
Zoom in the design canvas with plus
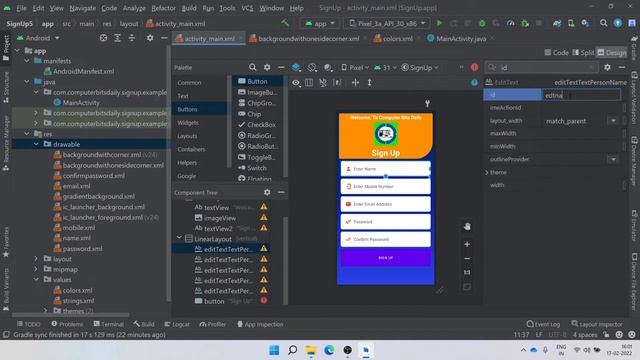click(467, 244)
